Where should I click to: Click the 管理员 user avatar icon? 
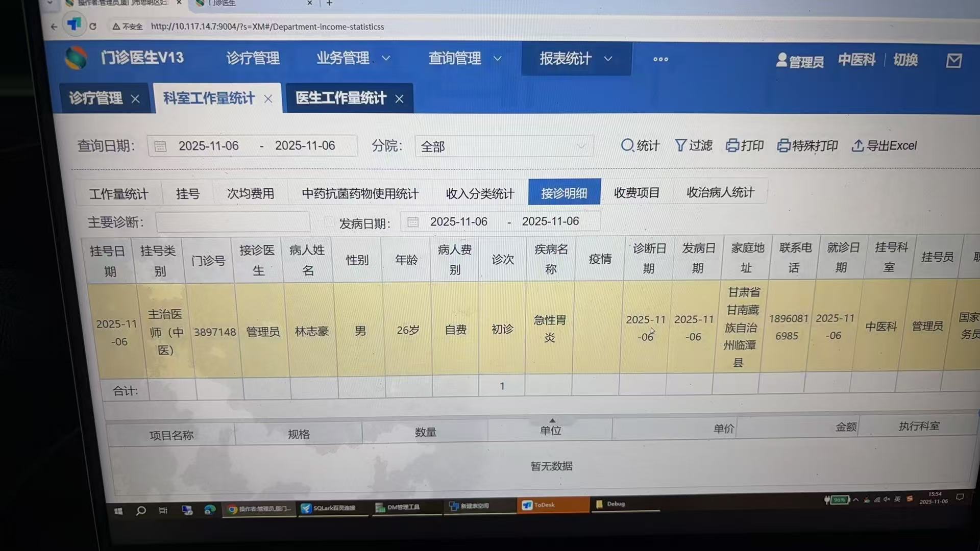click(781, 60)
